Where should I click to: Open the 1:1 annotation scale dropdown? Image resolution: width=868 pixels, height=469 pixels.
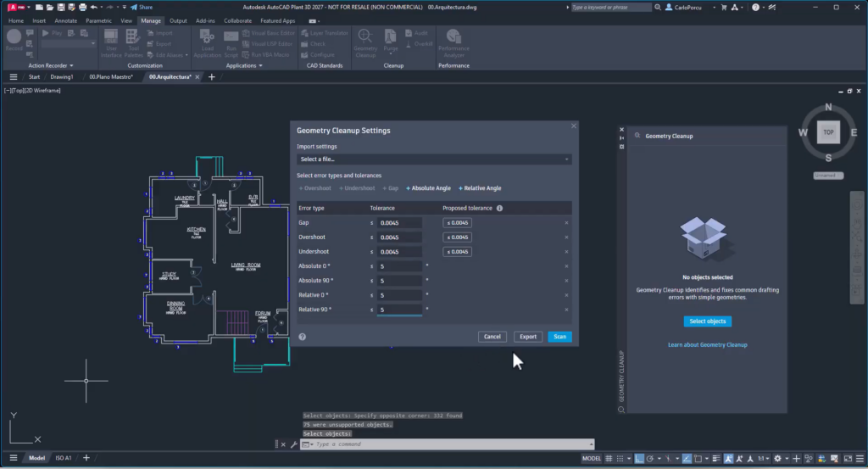tap(764, 459)
